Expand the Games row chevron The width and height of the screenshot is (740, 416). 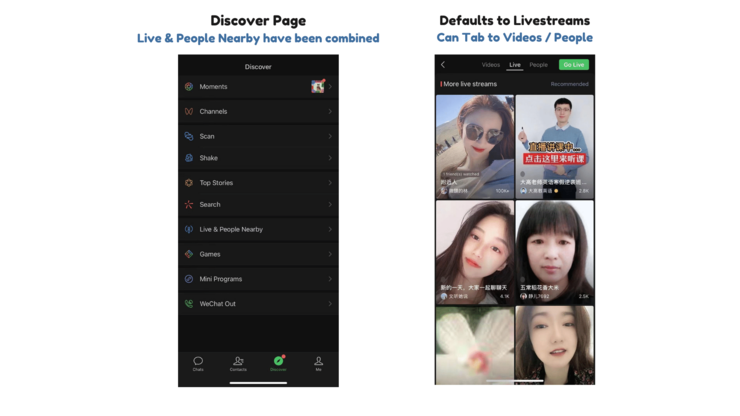click(x=330, y=254)
